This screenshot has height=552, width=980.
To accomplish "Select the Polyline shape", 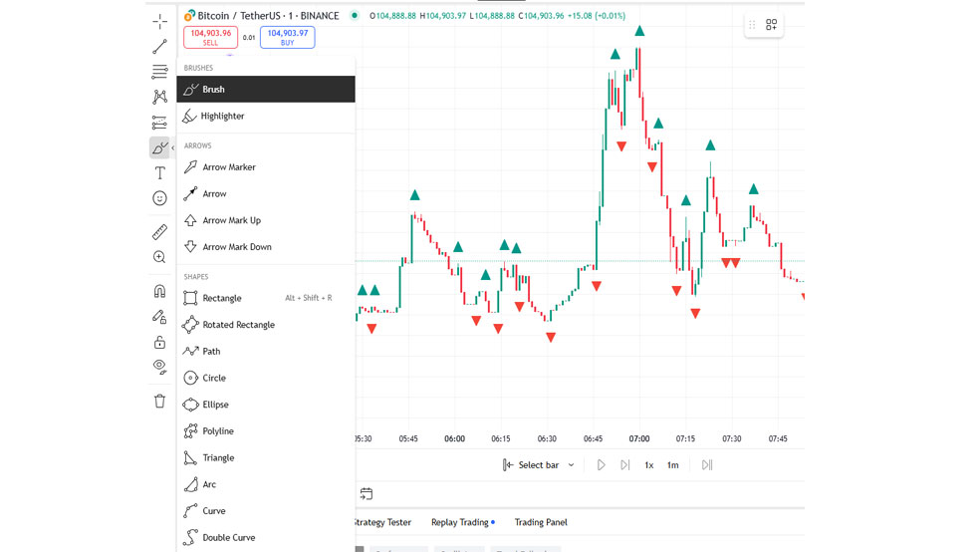I will click(266, 430).
